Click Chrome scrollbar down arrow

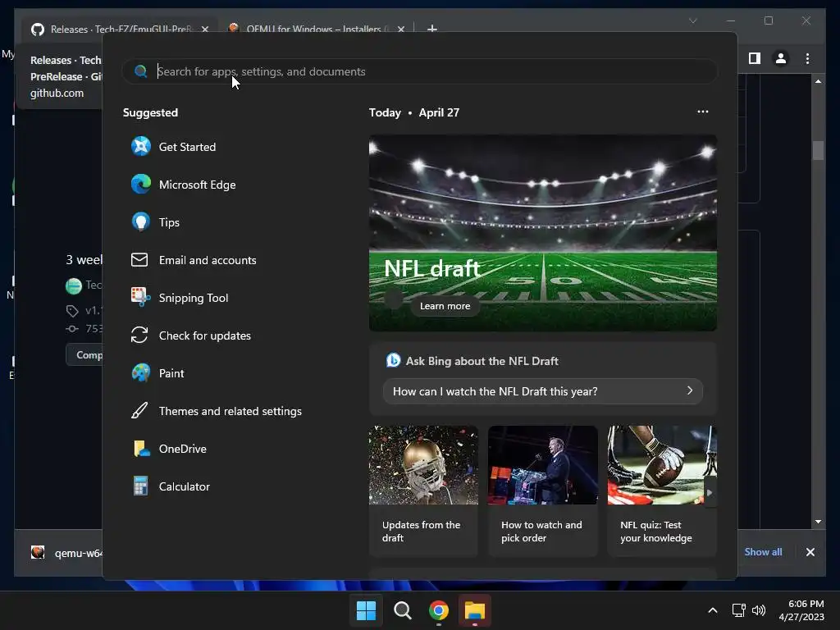click(818, 521)
